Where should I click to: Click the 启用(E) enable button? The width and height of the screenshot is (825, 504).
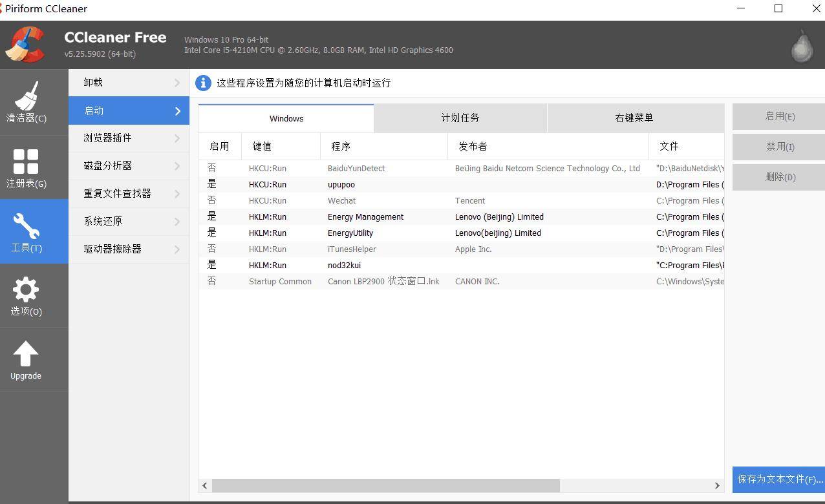(778, 116)
